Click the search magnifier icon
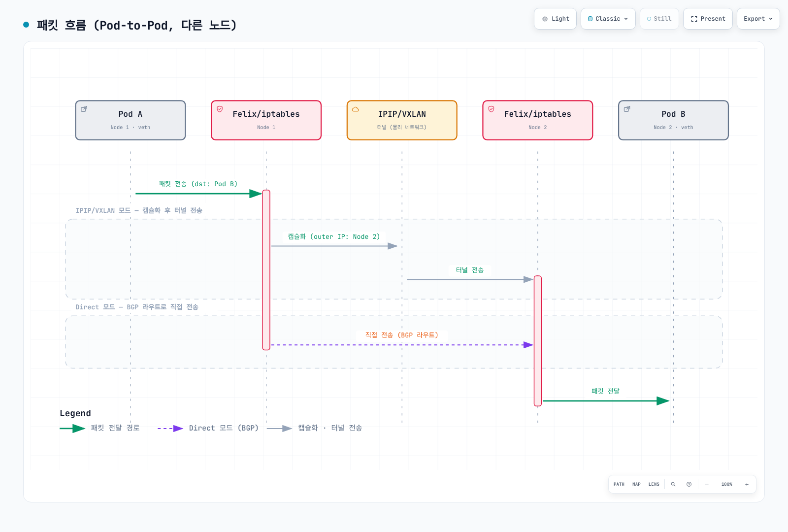Screen dimensions: 788x532 (x=673, y=484)
